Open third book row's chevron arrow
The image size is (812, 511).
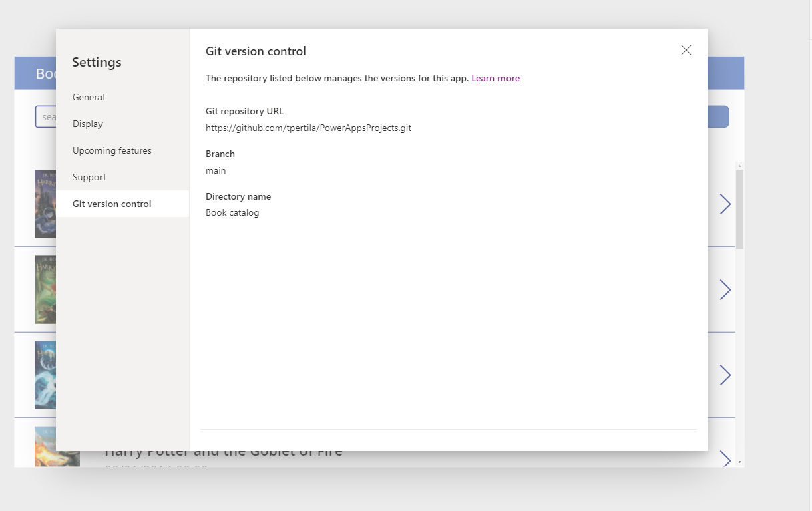725,375
